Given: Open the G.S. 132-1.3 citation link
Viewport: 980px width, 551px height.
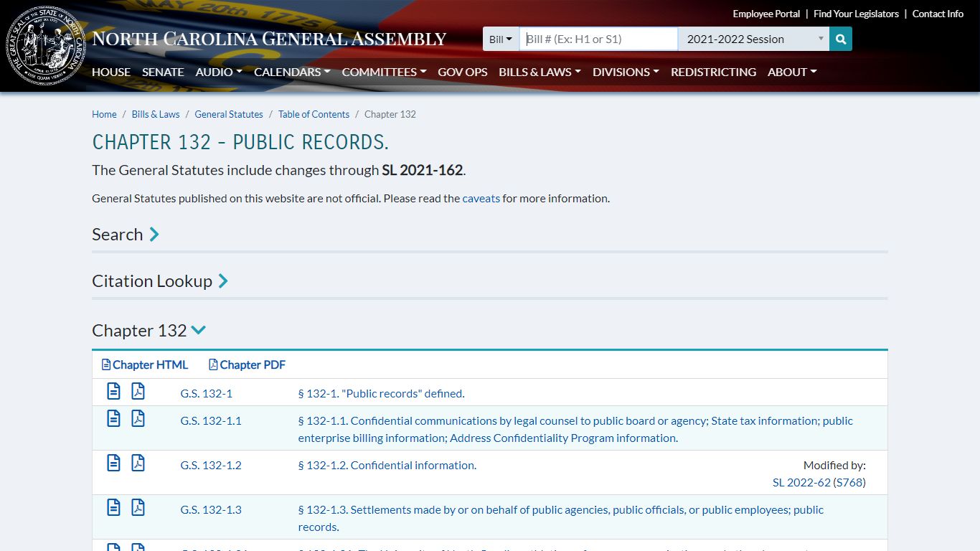Looking at the screenshot, I should (211, 509).
